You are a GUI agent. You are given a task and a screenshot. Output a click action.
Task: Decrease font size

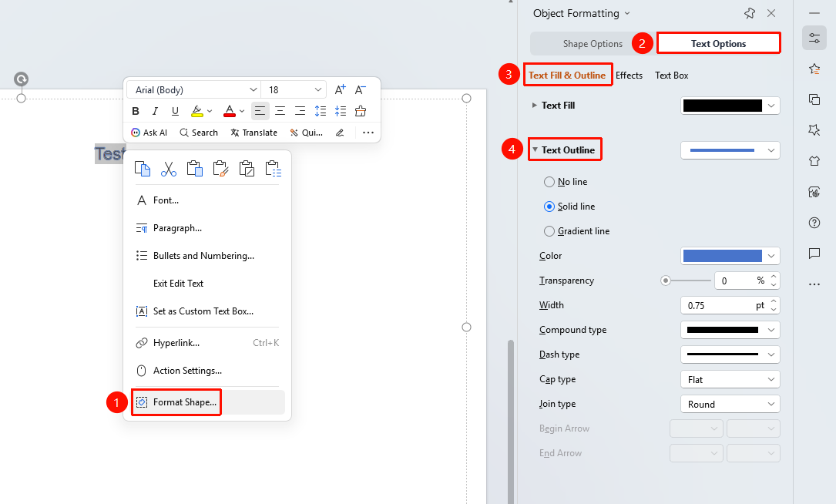tap(361, 89)
